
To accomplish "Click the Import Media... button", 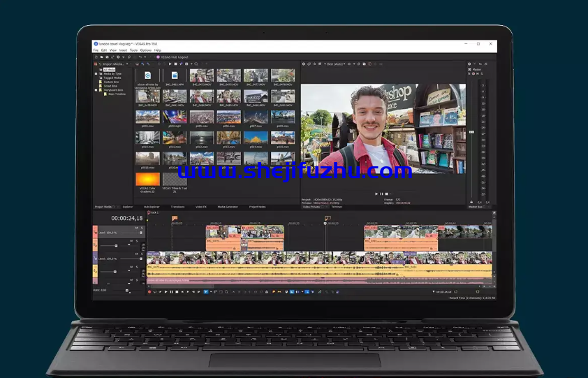I will click(x=113, y=64).
